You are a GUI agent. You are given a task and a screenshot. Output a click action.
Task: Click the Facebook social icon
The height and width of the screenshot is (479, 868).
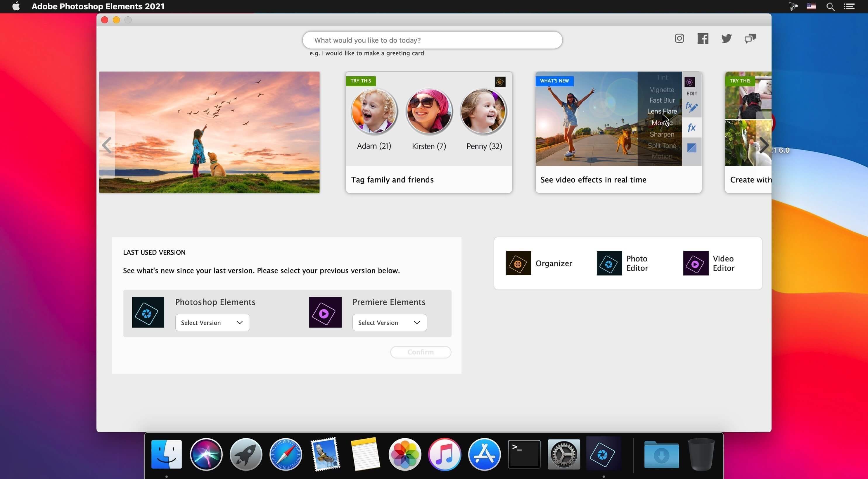coord(702,38)
